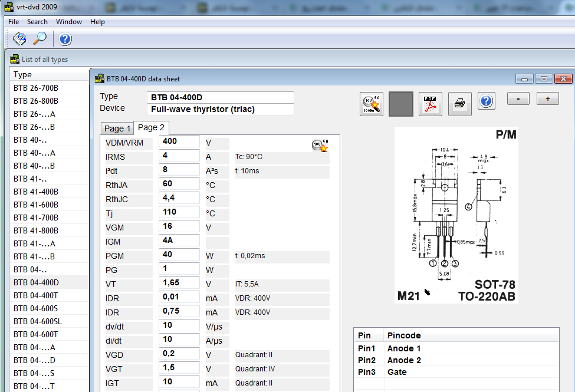Open the magnifying glass search tool

tap(40, 38)
